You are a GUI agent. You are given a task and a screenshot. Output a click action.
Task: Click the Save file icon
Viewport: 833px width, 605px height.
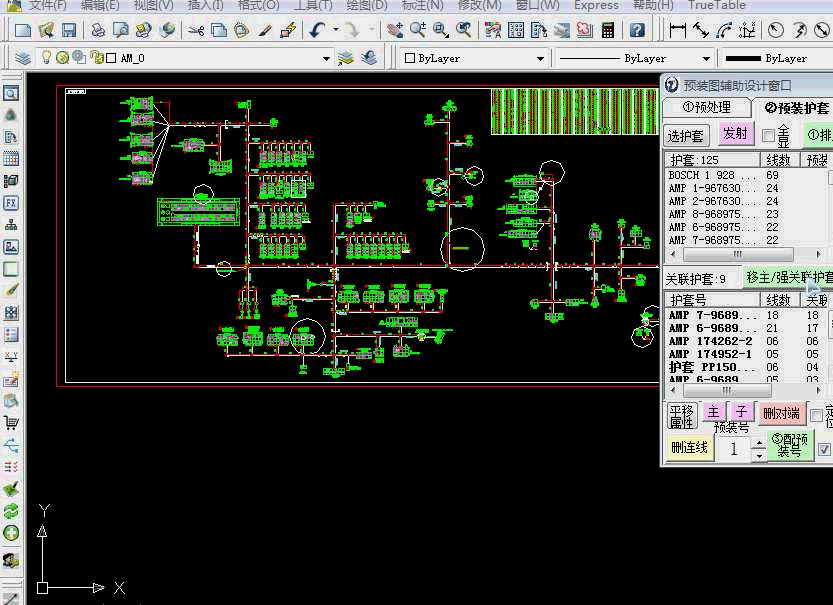69,30
